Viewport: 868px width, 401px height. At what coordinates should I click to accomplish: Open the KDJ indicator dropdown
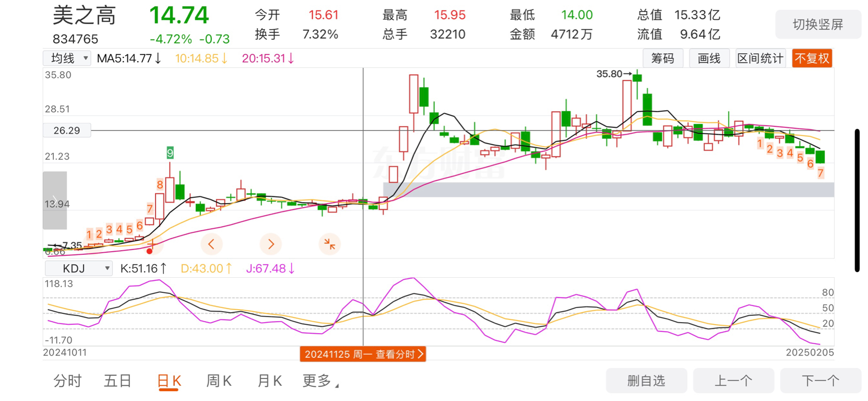[79, 268]
